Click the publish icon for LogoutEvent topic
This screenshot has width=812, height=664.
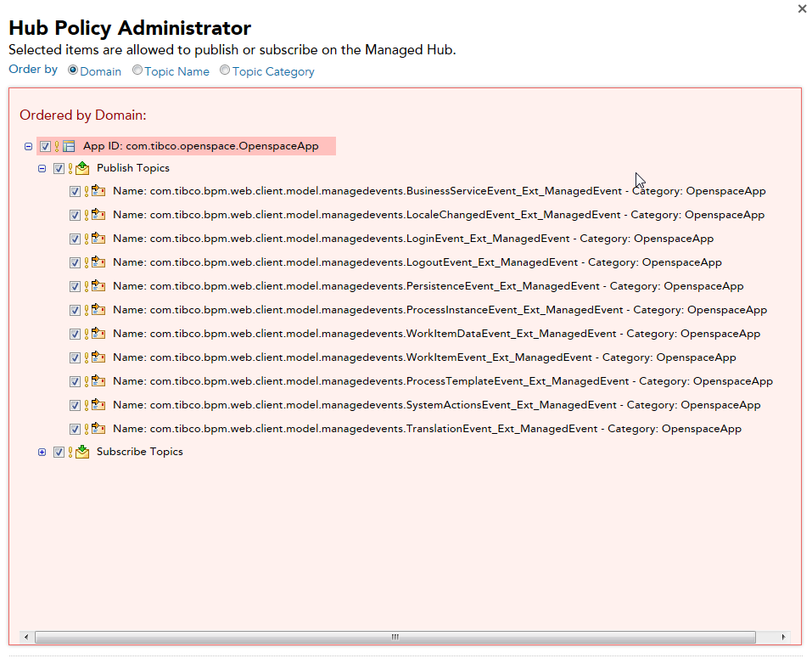98,263
